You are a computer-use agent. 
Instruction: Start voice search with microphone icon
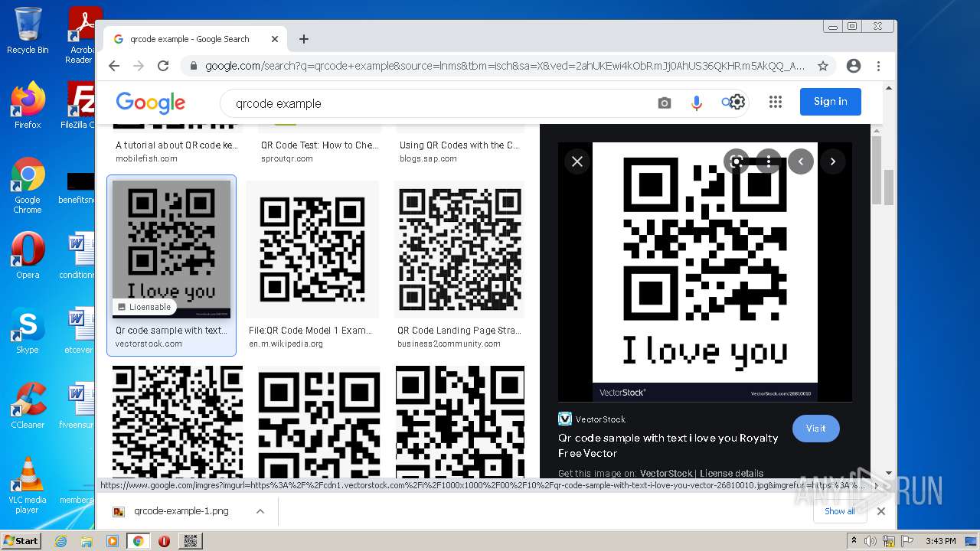[x=696, y=103]
